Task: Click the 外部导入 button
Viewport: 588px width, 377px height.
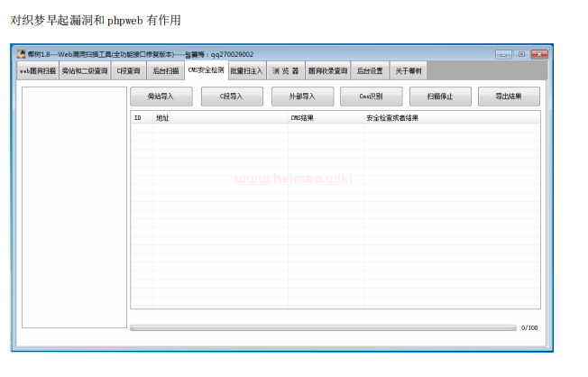Action: point(302,96)
